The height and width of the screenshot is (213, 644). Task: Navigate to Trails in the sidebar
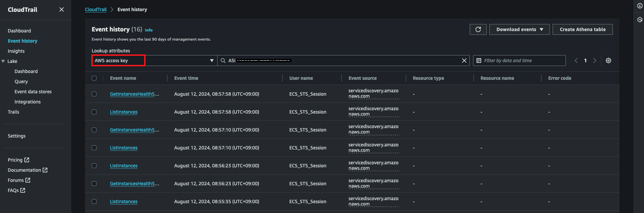[14, 112]
